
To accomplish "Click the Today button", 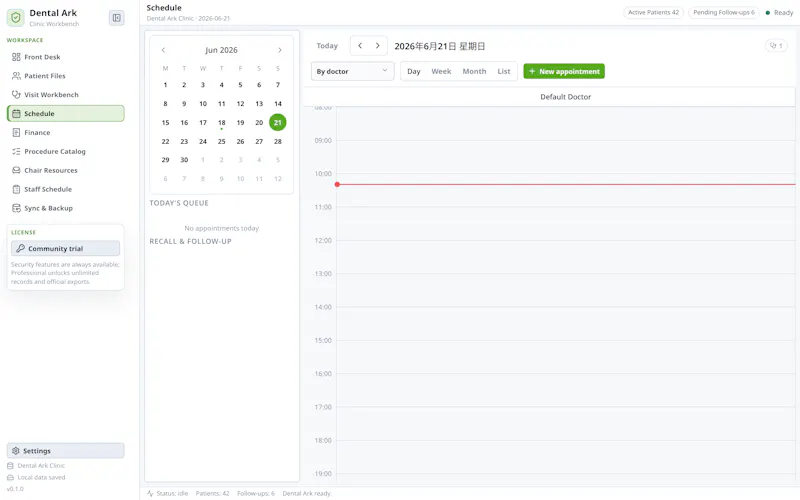I will pos(327,46).
